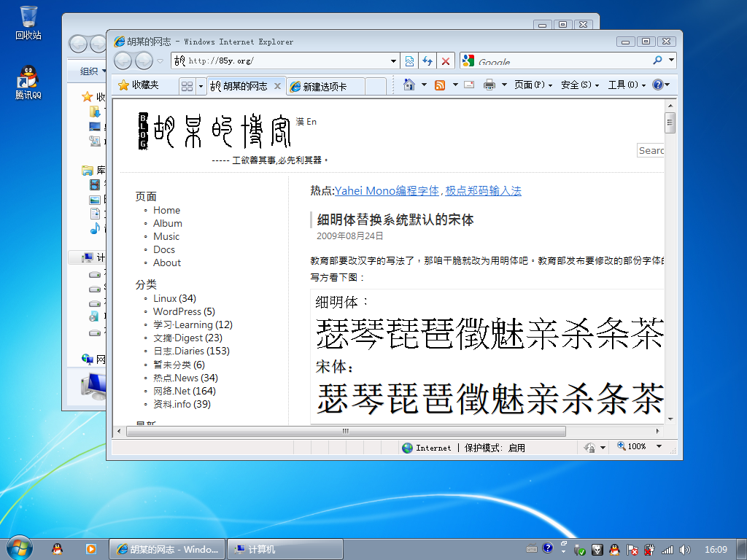
Task: Click the Read Mail envelope icon
Action: (x=469, y=85)
